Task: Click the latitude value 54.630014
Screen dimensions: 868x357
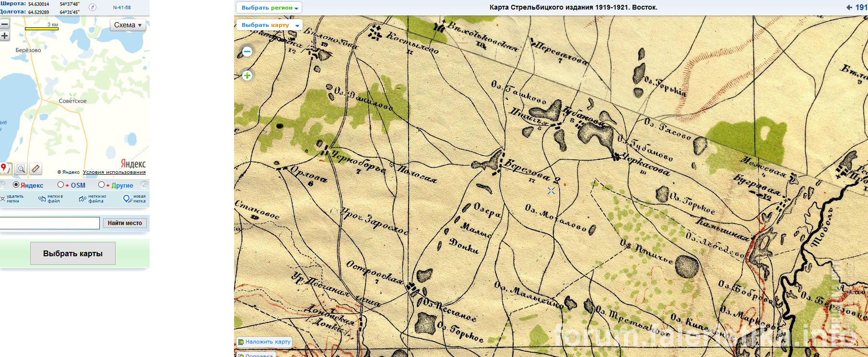Action: coord(38,4)
